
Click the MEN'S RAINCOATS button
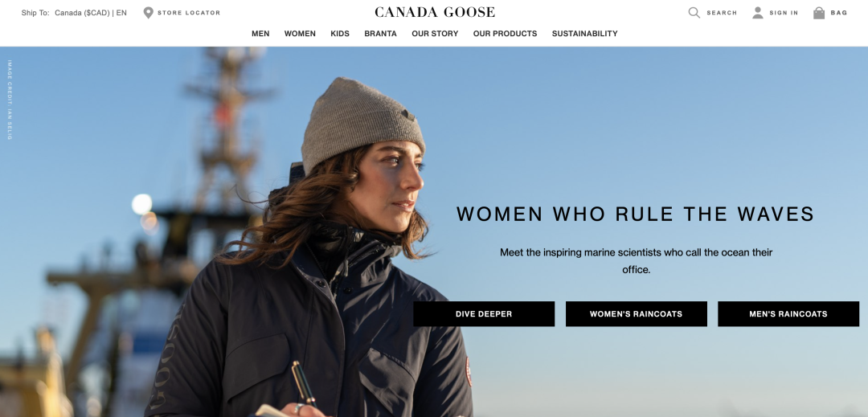[788, 314]
